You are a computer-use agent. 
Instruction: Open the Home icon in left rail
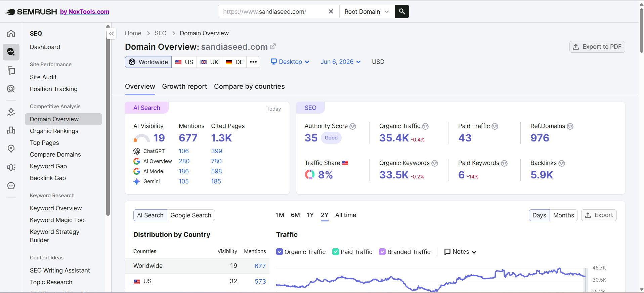click(x=11, y=33)
